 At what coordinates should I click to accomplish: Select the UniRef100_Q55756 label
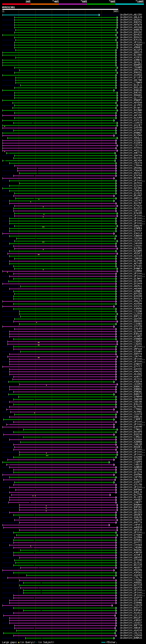(x=131, y=70)
